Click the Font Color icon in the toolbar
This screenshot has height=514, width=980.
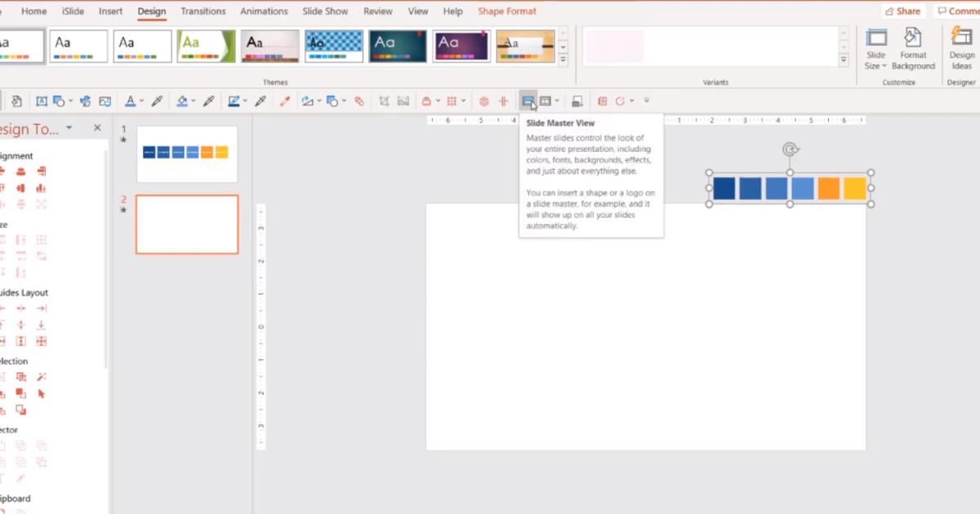point(130,100)
